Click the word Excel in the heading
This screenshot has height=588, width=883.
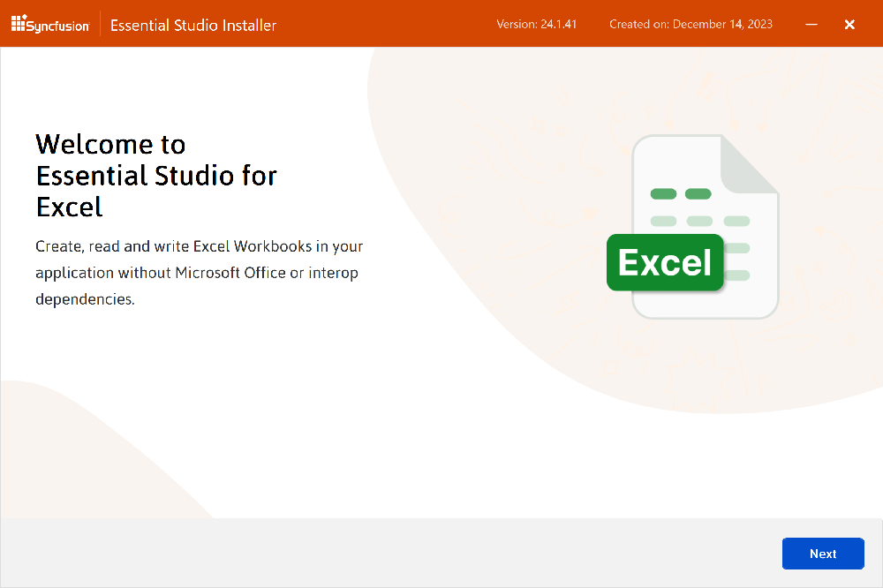(x=70, y=207)
